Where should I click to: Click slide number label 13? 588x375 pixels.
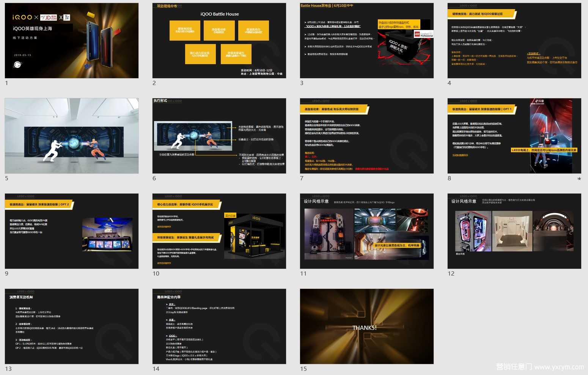coord(8,369)
